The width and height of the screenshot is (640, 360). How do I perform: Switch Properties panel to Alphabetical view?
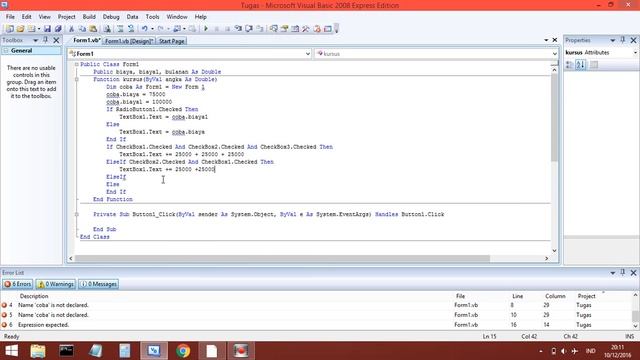click(580, 65)
